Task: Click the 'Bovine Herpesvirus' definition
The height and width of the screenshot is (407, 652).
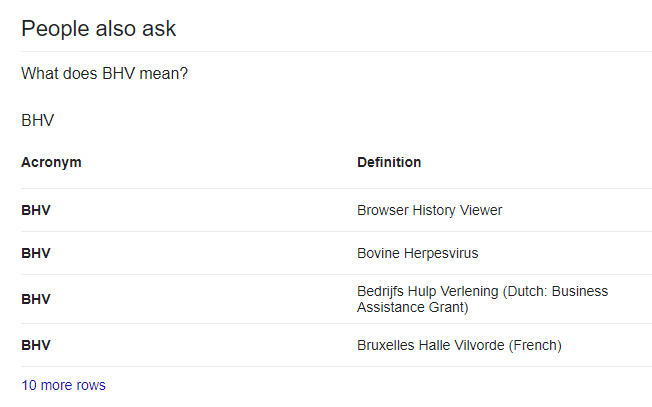Action: tap(417, 253)
